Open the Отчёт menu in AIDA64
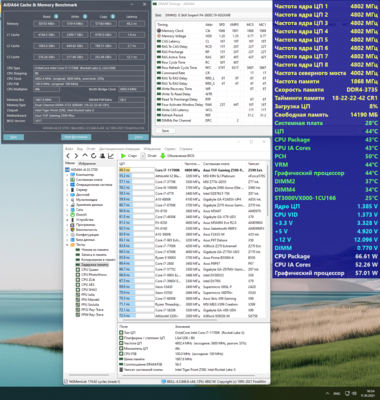The height and width of the screenshot is (400, 380). [x=91, y=149]
